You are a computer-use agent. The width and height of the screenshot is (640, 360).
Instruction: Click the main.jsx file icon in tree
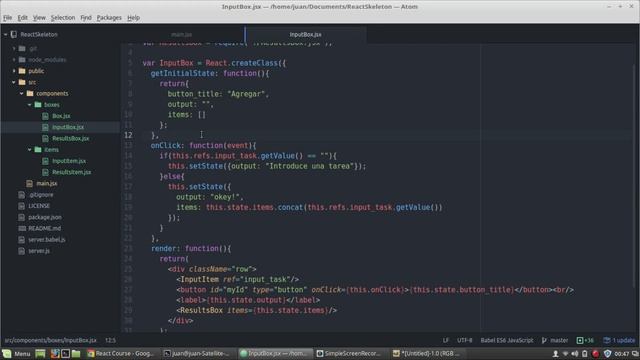pos(29,184)
